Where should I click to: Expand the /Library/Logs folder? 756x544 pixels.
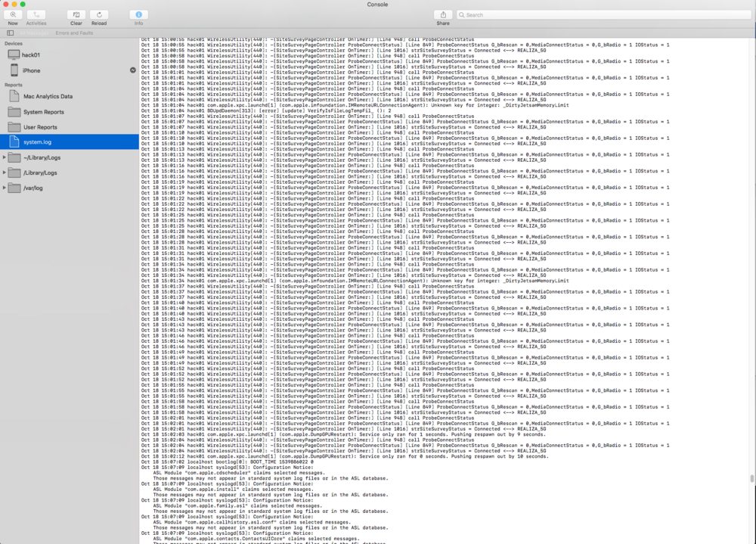[x=6, y=173]
